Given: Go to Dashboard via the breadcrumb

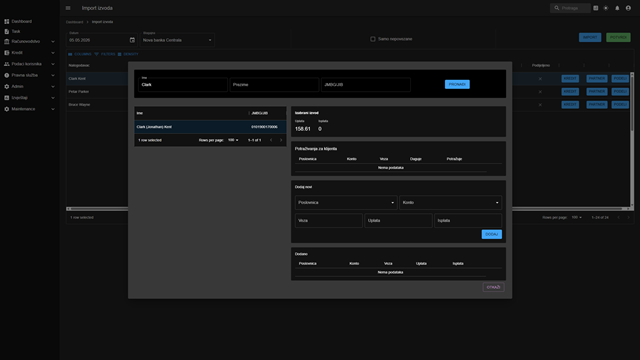Looking at the screenshot, I should [74, 22].
